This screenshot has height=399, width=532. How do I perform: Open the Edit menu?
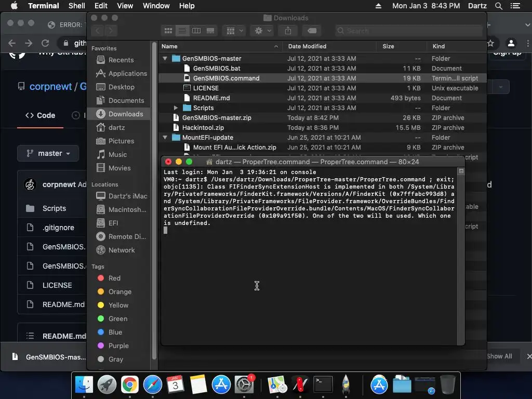101,6
